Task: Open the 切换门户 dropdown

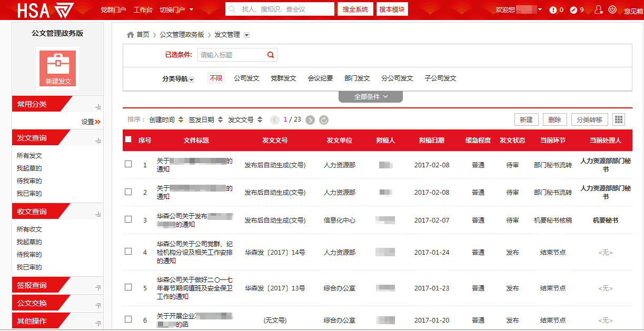Action: click(x=176, y=9)
